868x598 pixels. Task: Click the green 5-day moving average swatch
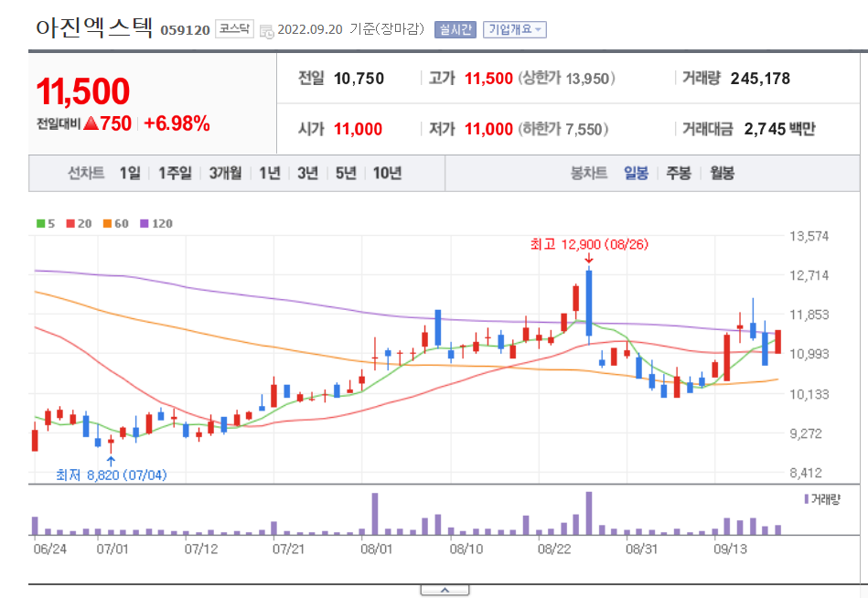[x=40, y=223]
